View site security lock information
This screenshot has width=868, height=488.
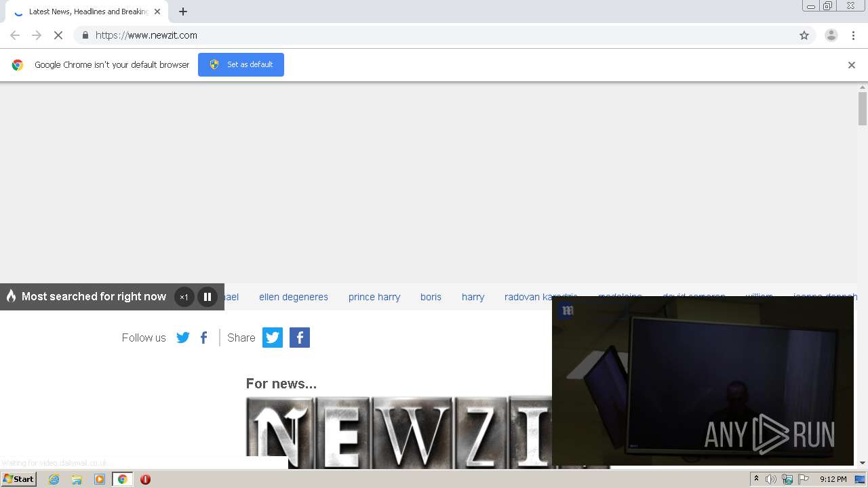click(85, 35)
